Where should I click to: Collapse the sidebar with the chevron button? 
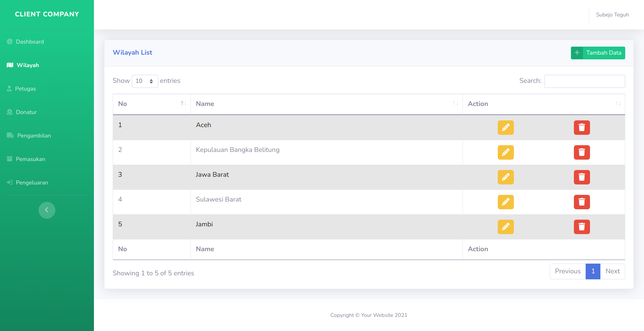click(47, 210)
